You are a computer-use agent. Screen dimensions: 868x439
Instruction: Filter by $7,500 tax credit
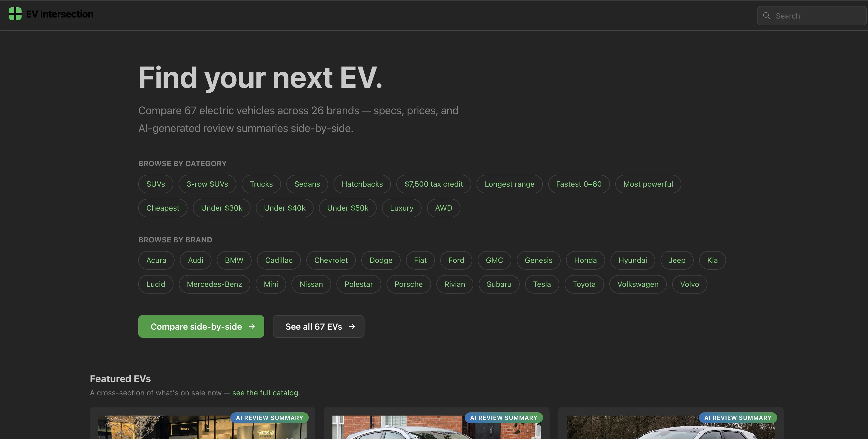[x=434, y=184]
